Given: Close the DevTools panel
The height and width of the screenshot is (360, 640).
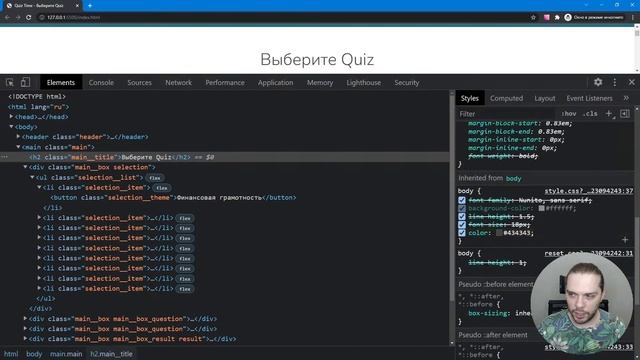Looking at the screenshot, I should point(631,82).
